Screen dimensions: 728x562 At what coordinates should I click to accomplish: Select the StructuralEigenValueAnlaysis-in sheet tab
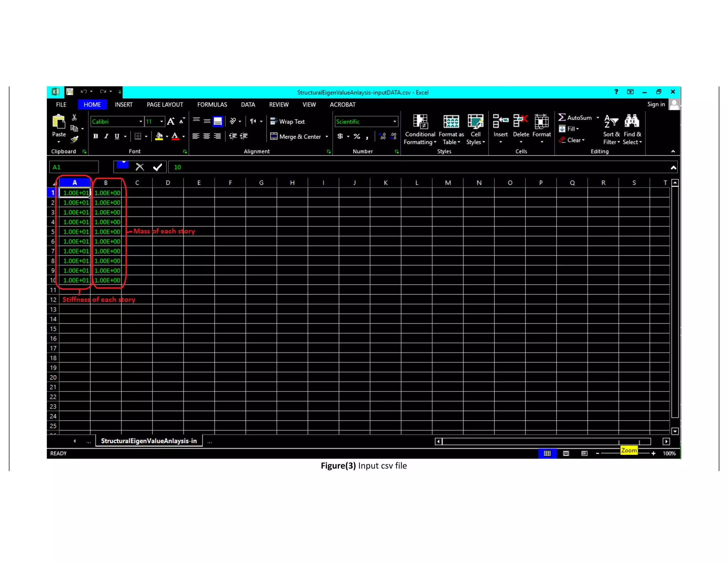click(x=149, y=441)
